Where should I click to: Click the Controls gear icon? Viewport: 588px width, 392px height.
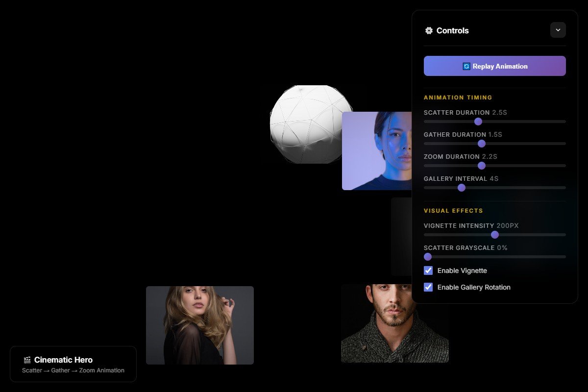tap(429, 30)
